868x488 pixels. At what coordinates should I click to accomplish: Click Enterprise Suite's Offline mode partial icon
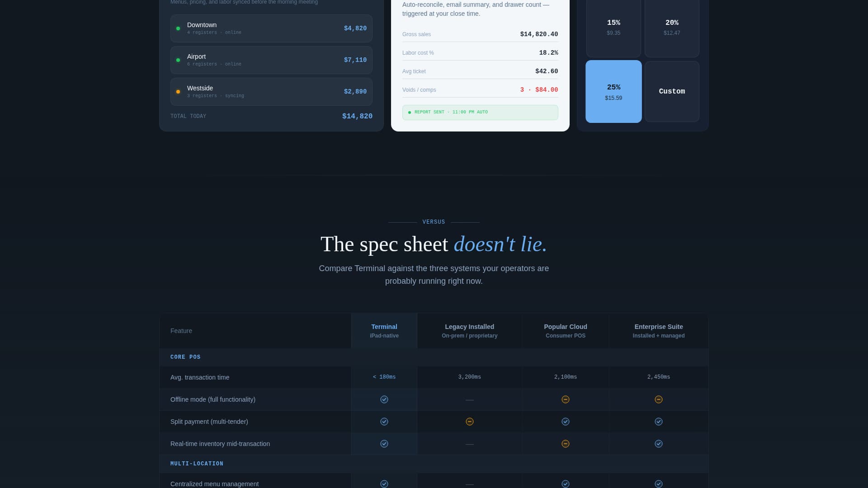(659, 399)
